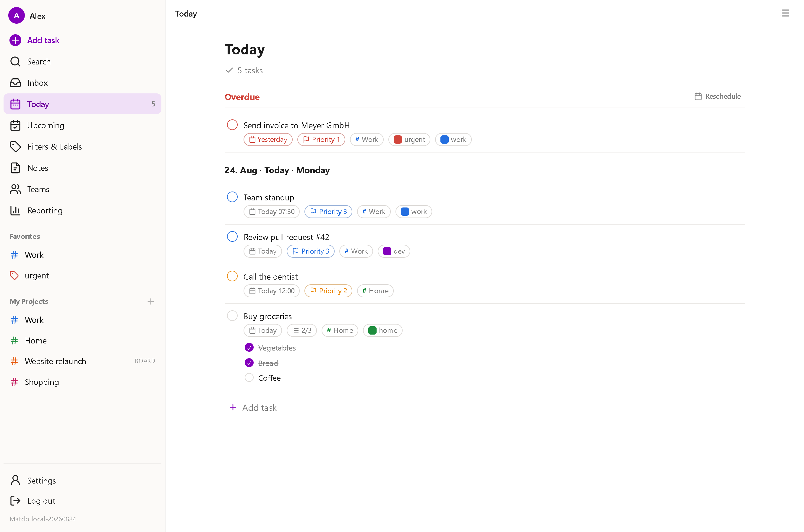
Task: Click the Today 07:30 date chip
Action: click(x=271, y=212)
